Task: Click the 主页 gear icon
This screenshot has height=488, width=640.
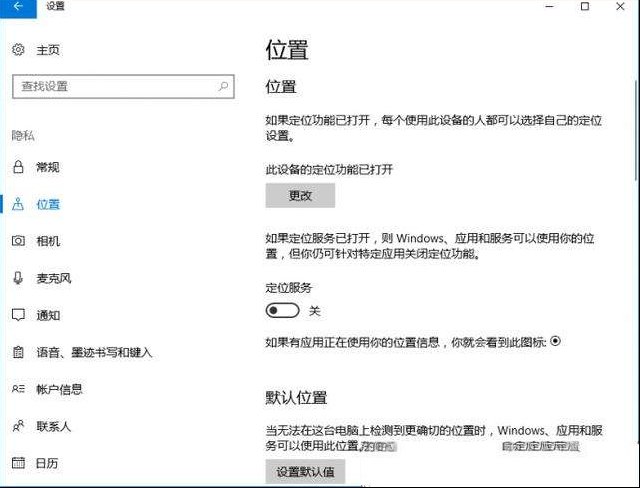Action: 18,50
